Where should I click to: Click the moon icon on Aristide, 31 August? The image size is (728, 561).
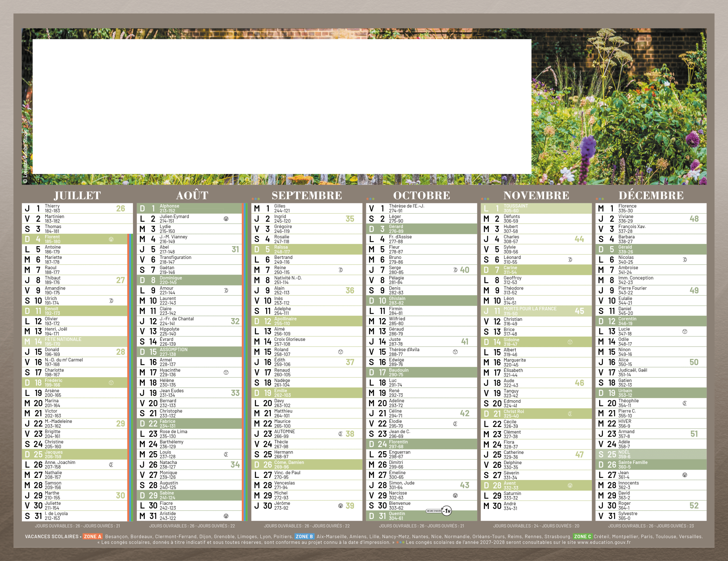226,516
